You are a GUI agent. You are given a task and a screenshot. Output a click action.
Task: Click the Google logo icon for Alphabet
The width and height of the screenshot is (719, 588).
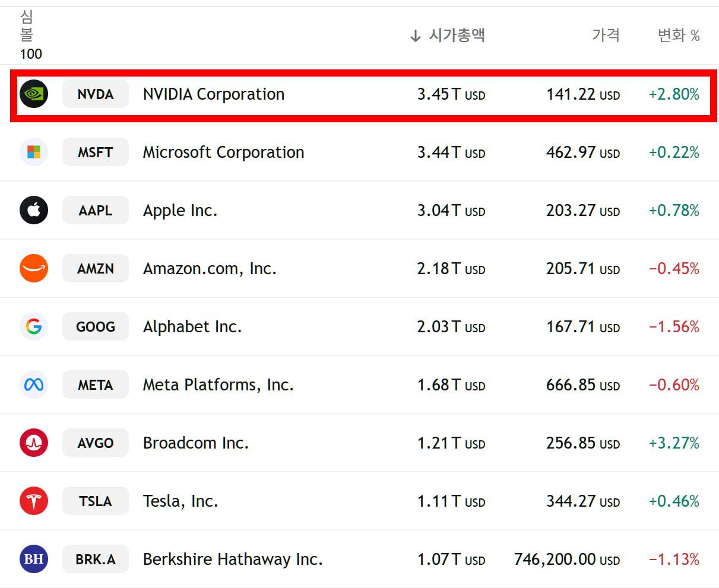[x=34, y=326]
